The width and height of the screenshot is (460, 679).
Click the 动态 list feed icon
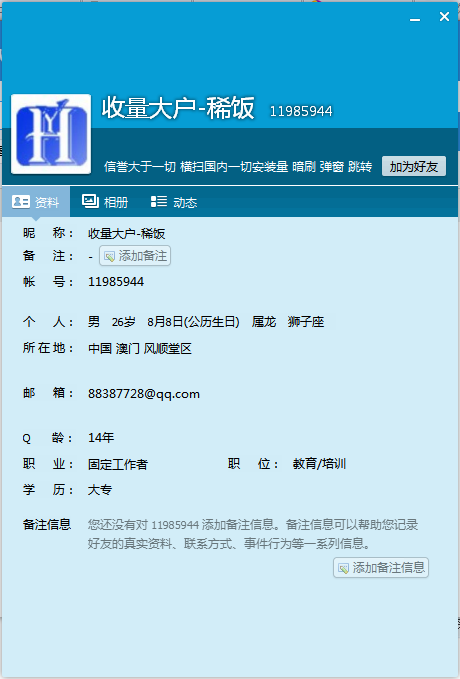pos(159,201)
